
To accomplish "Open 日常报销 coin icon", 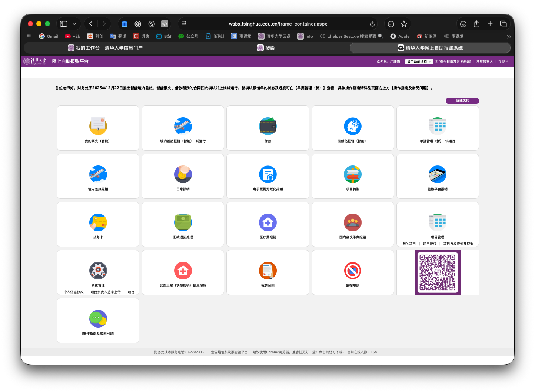I will tap(183, 174).
